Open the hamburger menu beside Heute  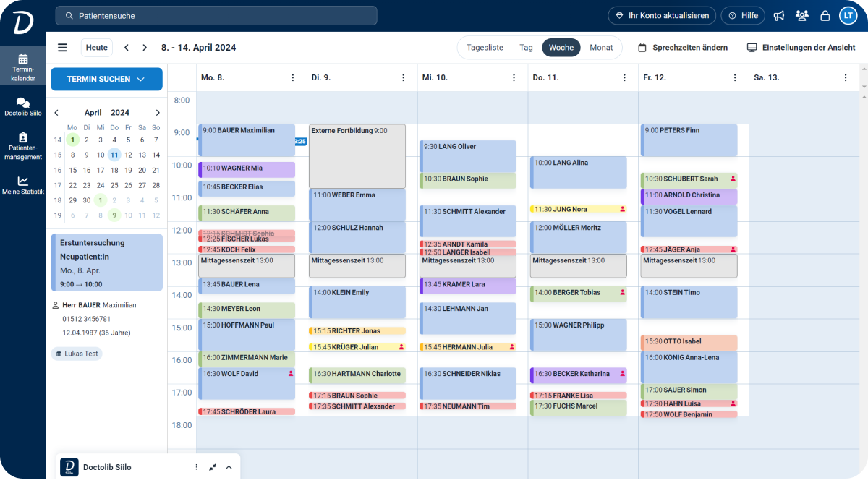(x=62, y=47)
